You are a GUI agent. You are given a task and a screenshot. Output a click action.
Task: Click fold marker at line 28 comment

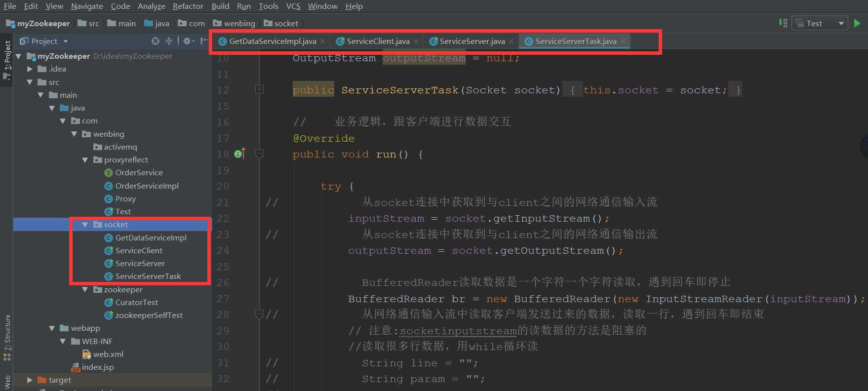click(x=259, y=313)
